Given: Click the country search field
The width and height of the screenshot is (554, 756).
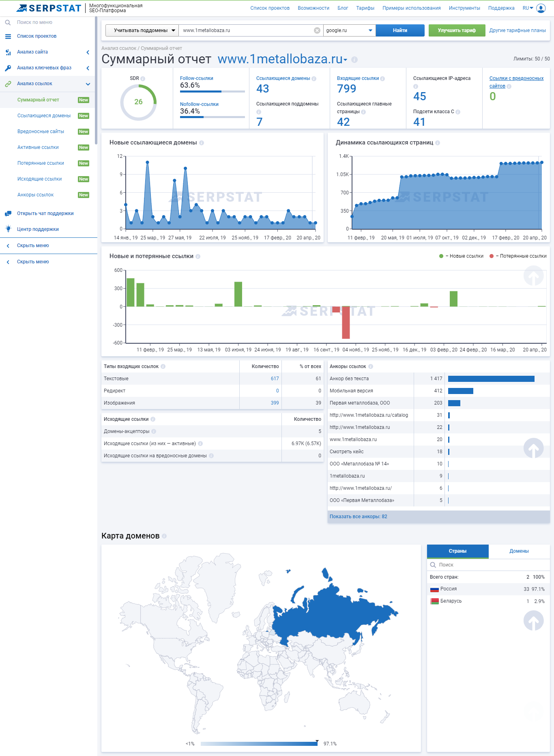Looking at the screenshot, I should 488,565.
